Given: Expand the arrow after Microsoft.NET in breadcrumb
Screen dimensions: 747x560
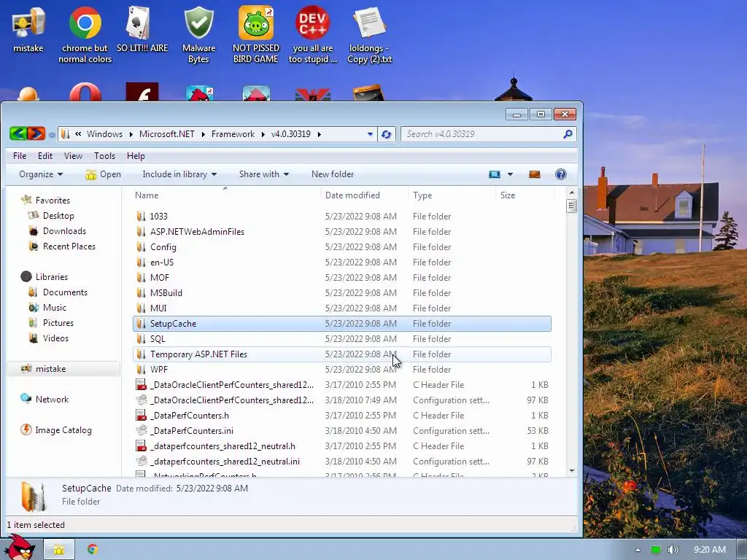Looking at the screenshot, I should pos(203,134).
